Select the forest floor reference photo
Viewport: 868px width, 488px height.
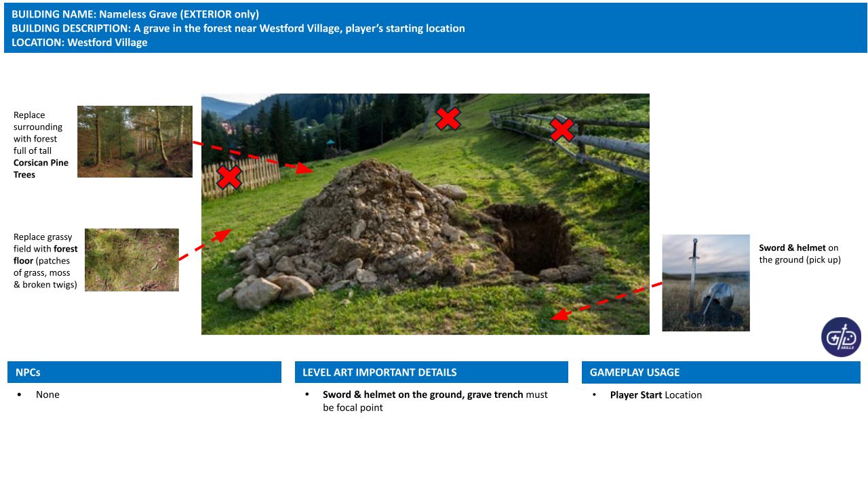pyautogui.click(x=132, y=260)
